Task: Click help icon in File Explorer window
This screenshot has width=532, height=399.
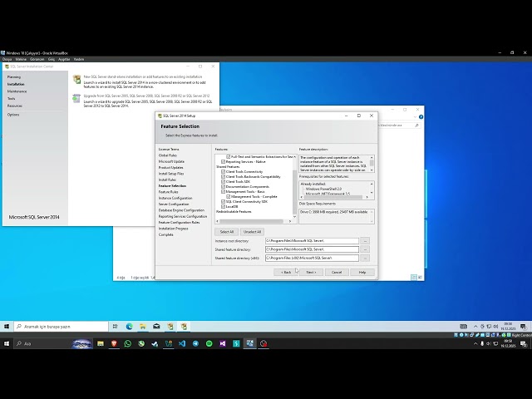Action: (x=421, y=117)
